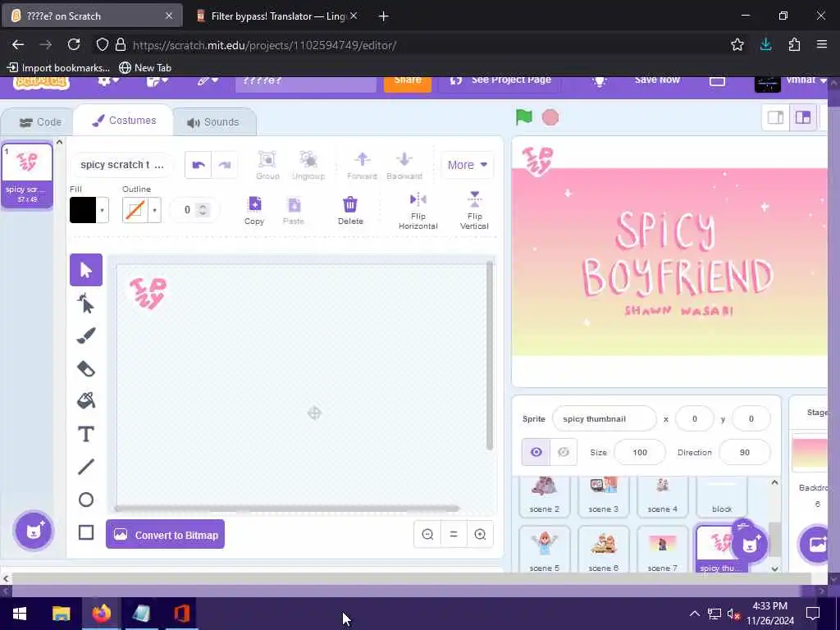Click the Outline no-color swatch

point(135,210)
